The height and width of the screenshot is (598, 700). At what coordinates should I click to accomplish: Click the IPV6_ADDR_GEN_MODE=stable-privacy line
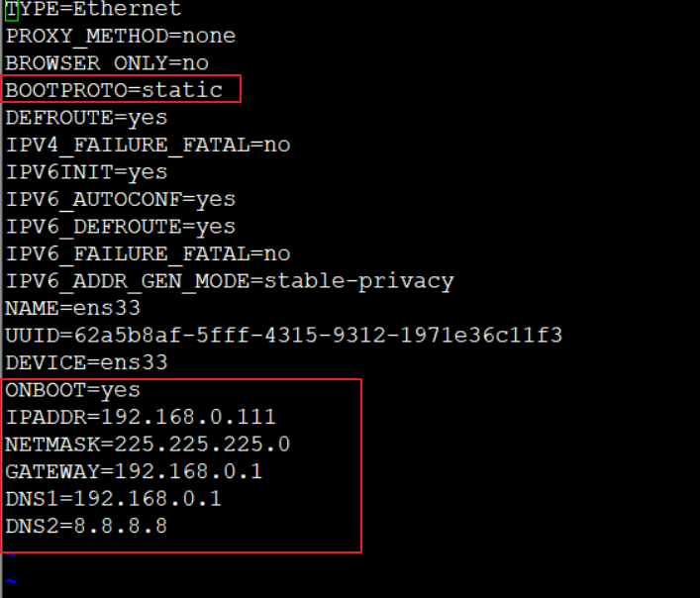230,281
